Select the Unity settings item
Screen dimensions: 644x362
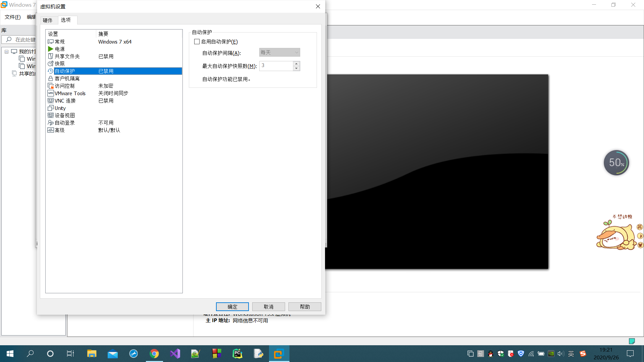click(x=60, y=108)
